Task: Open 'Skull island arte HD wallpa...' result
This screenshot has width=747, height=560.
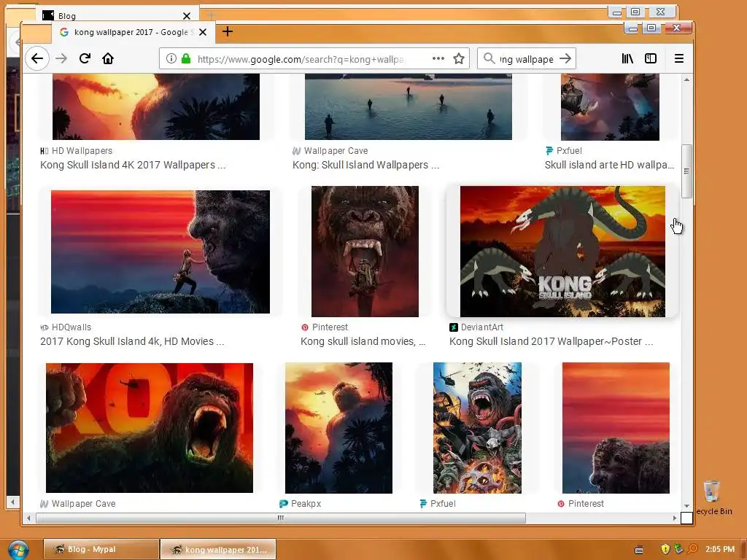Action: click(609, 165)
